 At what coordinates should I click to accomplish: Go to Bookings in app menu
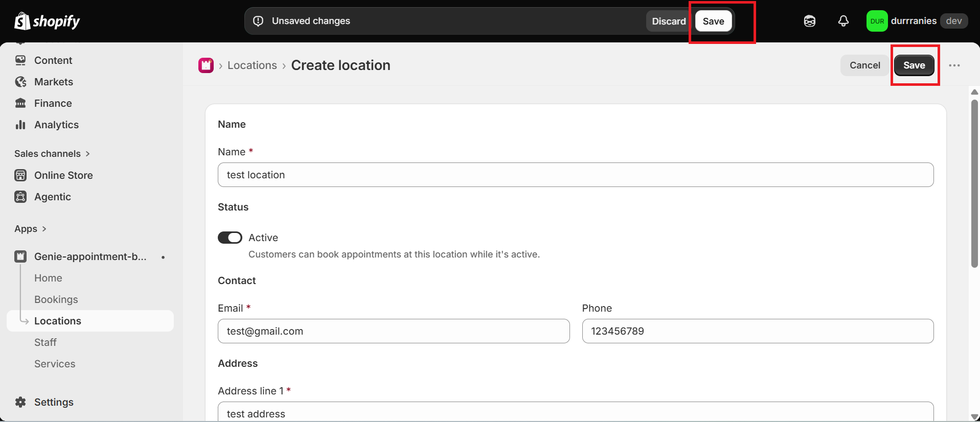coord(56,299)
